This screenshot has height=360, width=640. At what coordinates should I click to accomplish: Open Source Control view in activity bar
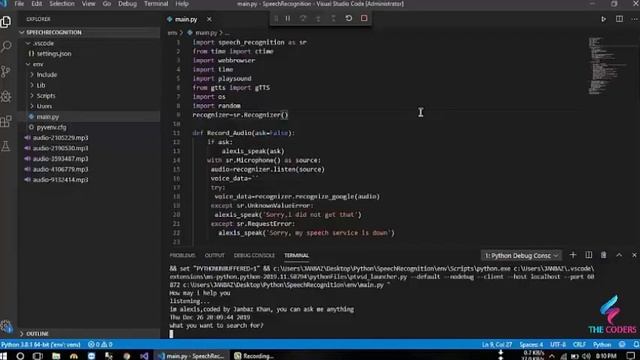click(6, 72)
